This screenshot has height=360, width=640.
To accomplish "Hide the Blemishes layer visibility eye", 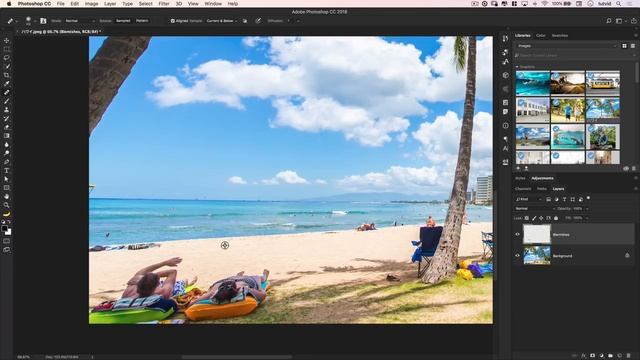I will [x=518, y=235].
